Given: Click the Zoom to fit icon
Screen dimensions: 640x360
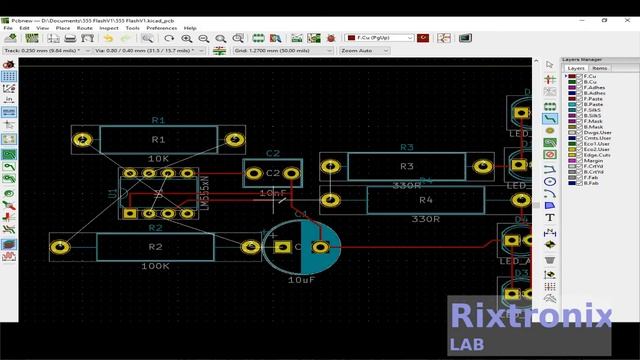Looking at the screenshot, I should [221, 38].
